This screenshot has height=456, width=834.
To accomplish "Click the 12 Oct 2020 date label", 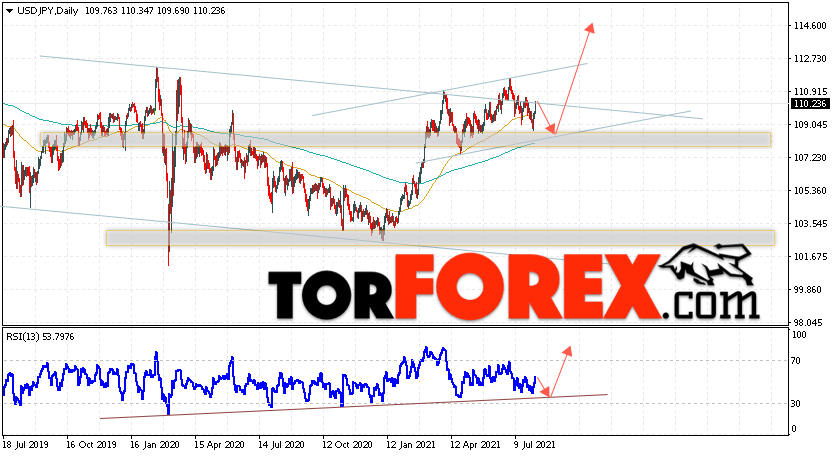I will 346,444.
